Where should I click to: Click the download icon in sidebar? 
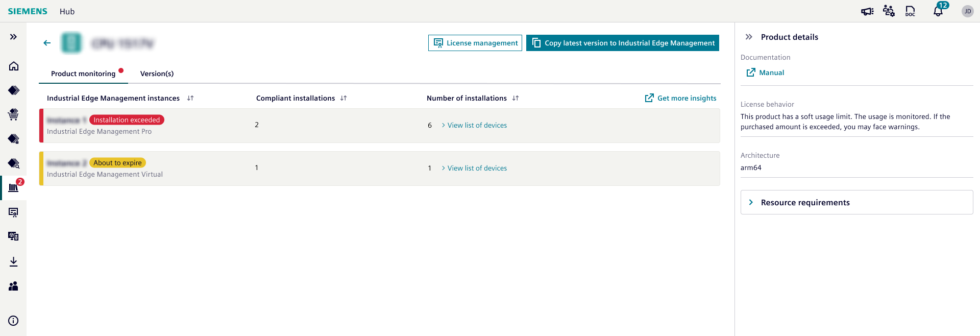click(x=14, y=261)
